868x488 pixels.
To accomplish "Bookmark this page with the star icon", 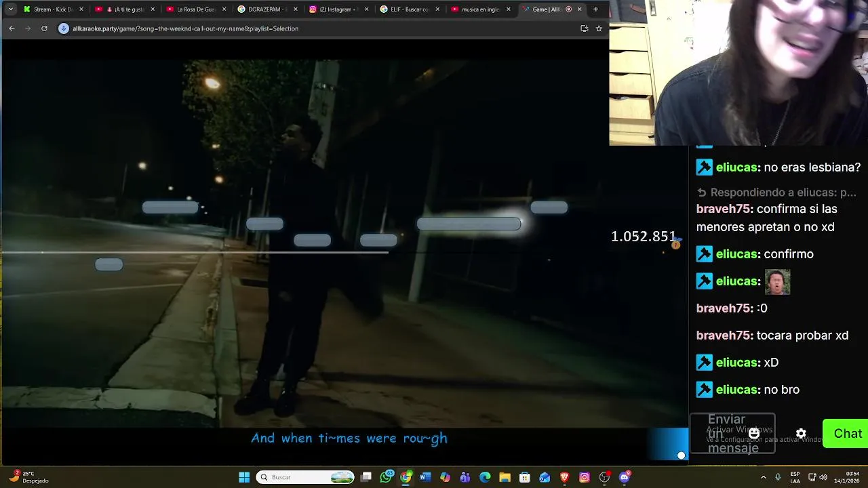I will coord(599,28).
